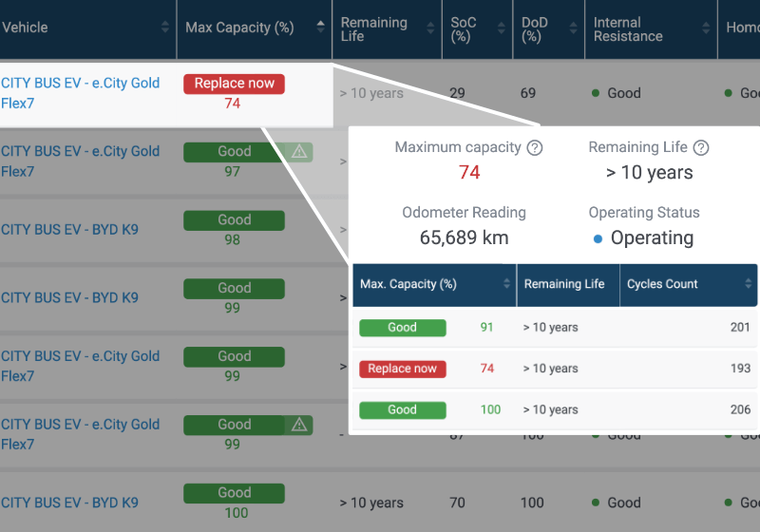The width and height of the screenshot is (760, 532).
Task: Sort by Remaining Life column arrows
Action: coord(430,28)
